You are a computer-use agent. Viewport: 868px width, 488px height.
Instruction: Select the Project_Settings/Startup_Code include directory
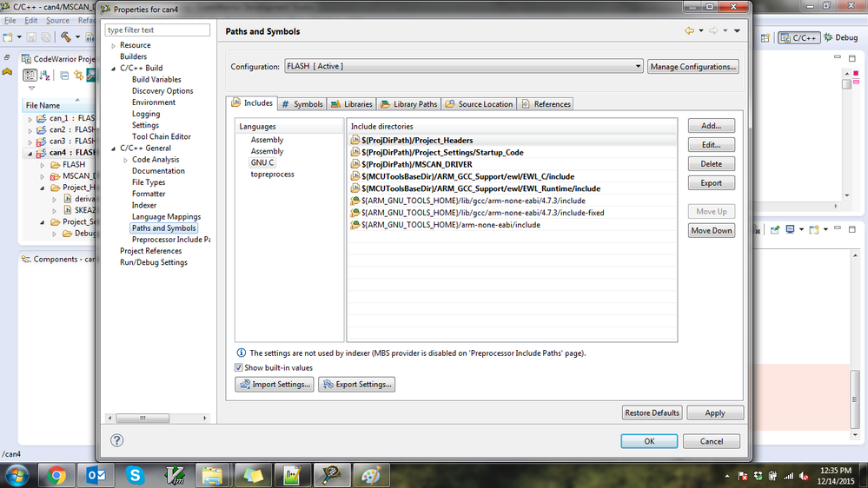pyautogui.click(x=512, y=152)
